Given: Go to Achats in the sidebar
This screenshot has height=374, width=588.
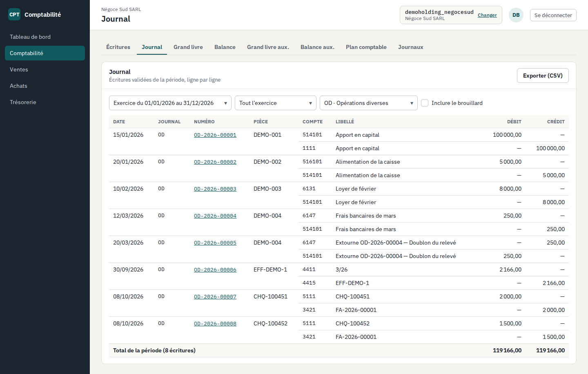Looking at the screenshot, I should [x=45, y=86].
